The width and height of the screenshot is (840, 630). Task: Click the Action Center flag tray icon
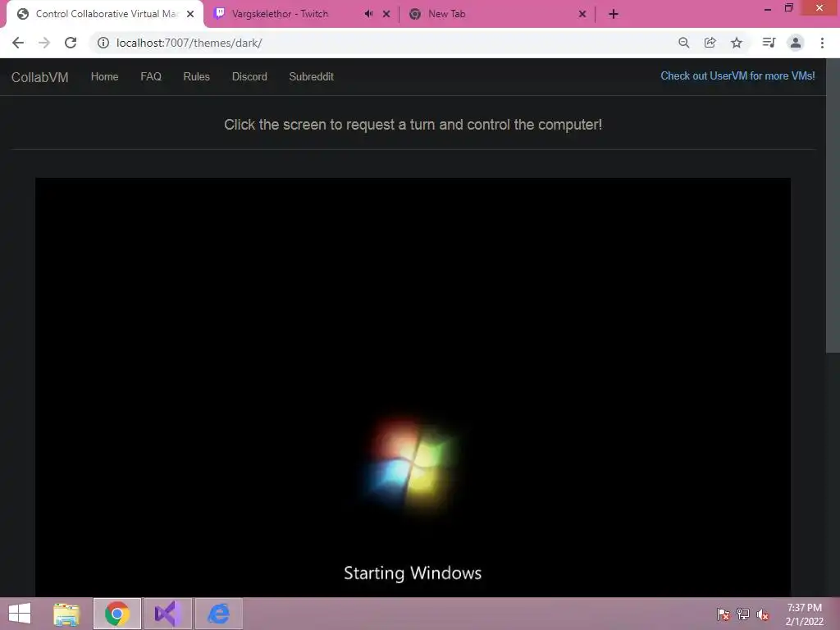tap(724, 614)
